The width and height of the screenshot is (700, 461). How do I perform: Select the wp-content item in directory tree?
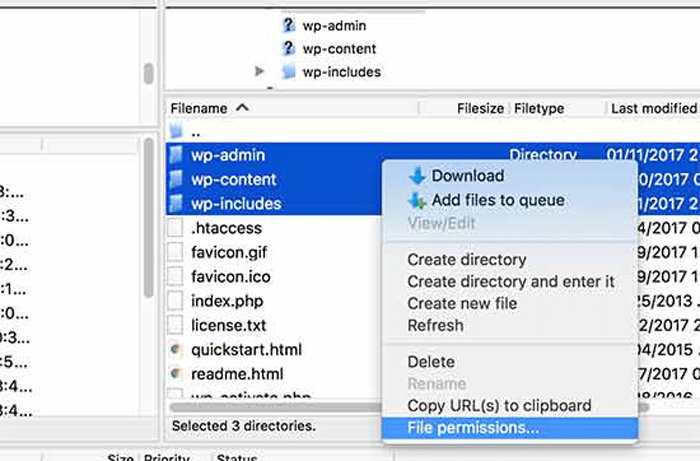pyautogui.click(x=338, y=49)
